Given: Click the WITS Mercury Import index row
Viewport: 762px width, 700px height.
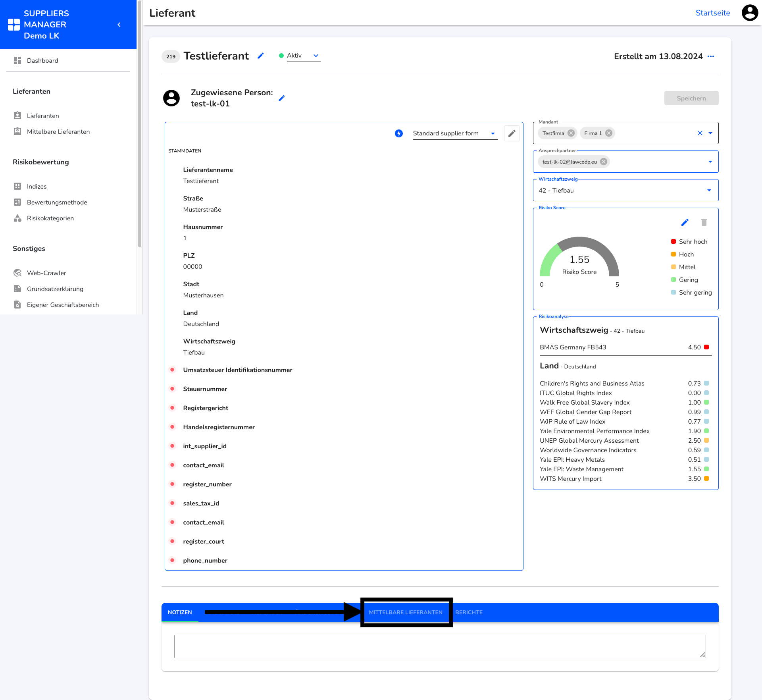Looking at the screenshot, I should pyautogui.click(x=625, y=478).
